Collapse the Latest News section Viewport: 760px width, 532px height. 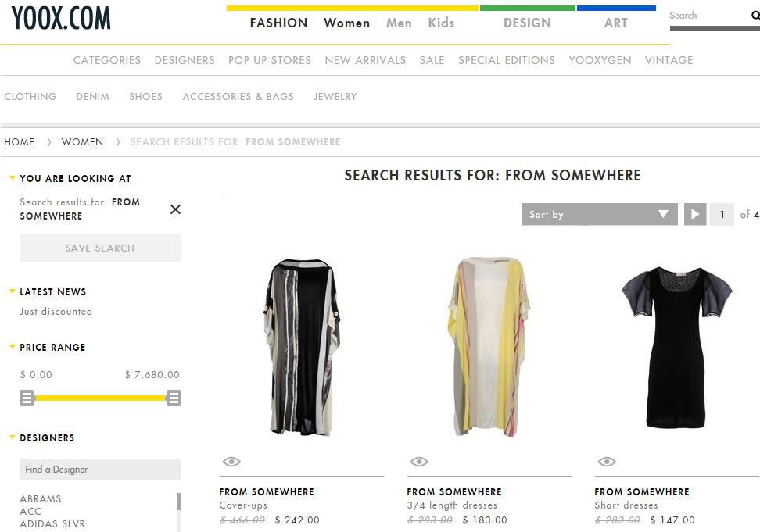click(13, 291)
